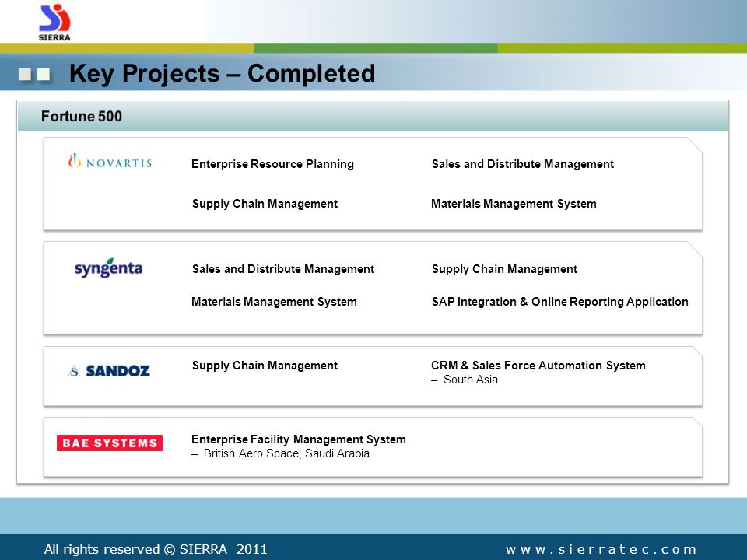Click the BAE Systems logo

click(x=110, y=443)
